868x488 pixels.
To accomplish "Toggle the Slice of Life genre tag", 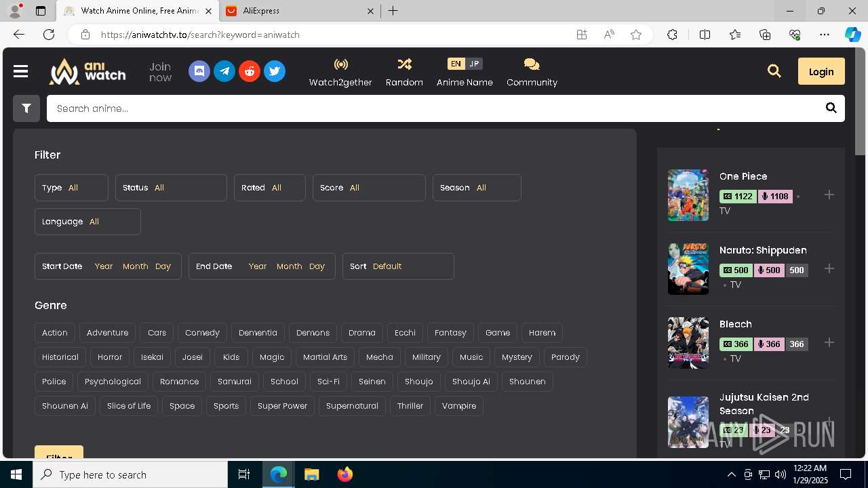I will pyautogui.click(x=129, y=406).
